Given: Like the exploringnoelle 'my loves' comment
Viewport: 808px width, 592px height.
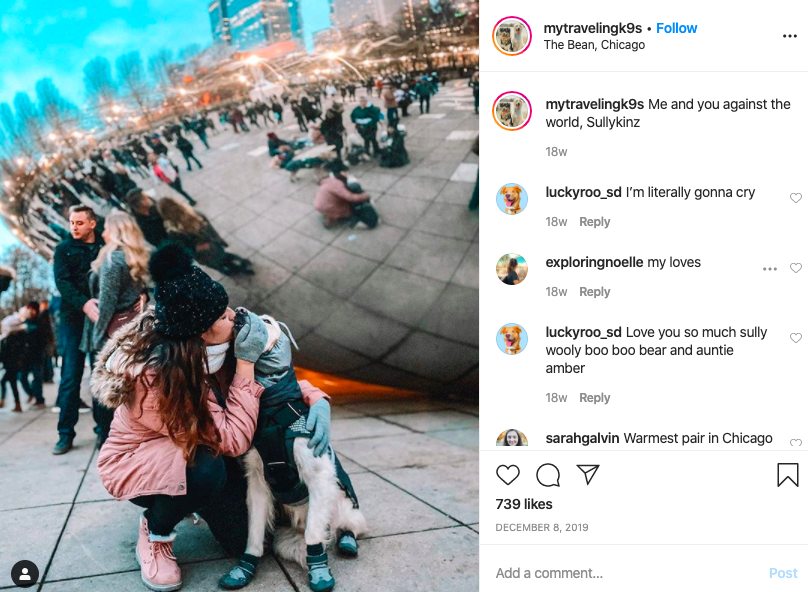Looking at the screenshot, I should [796, 268].
